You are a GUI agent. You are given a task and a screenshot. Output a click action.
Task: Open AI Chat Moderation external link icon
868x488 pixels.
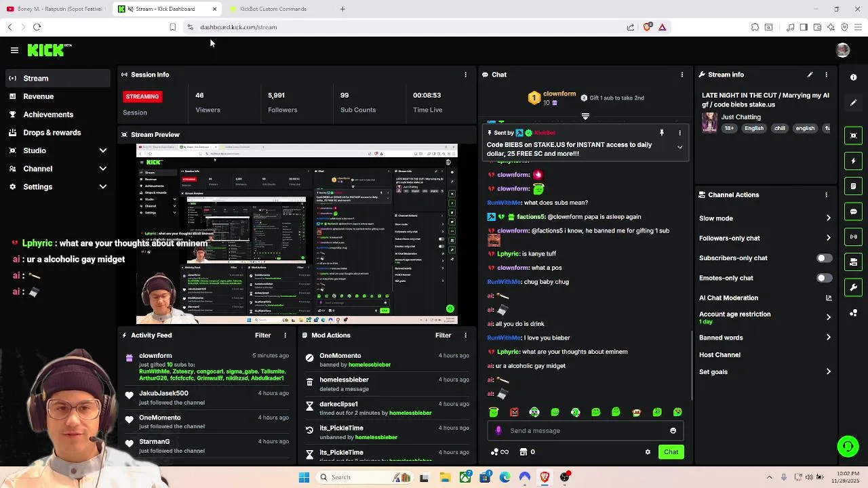click(x=828, y=298)
